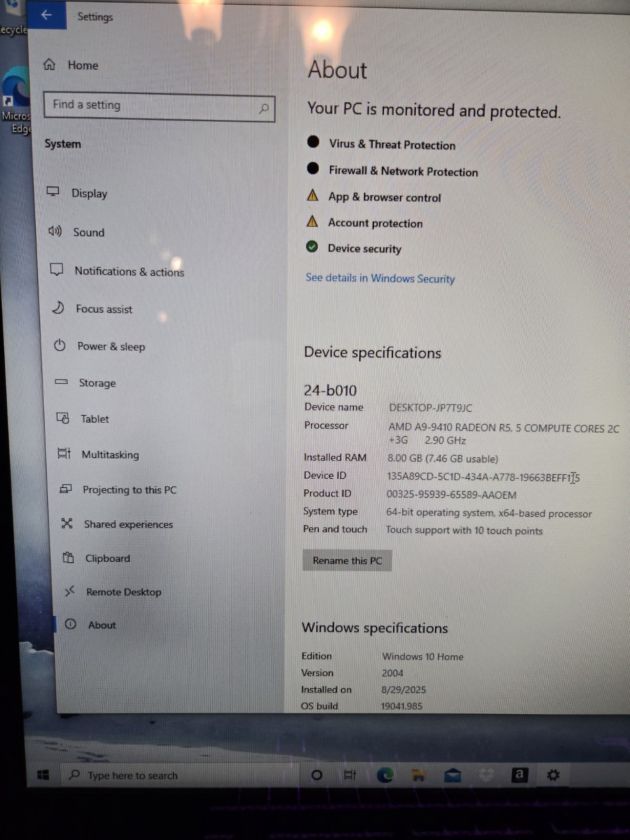The width and height of the screenshot is (630, 840).
Task: Select the Storage drive icon
Action: (x=61, y=382)
